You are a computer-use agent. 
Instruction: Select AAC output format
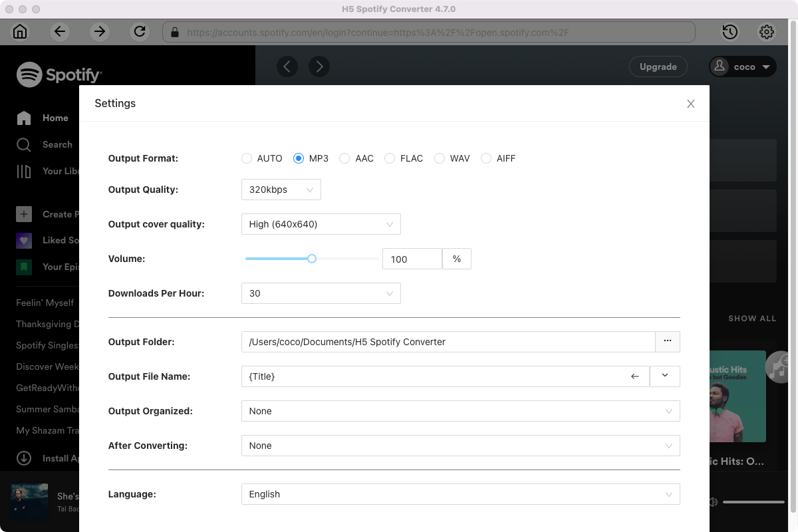point(344,158)
